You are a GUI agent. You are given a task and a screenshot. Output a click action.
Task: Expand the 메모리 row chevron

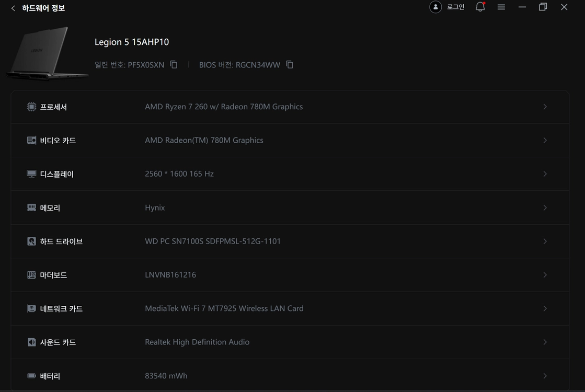click(545, 207)
